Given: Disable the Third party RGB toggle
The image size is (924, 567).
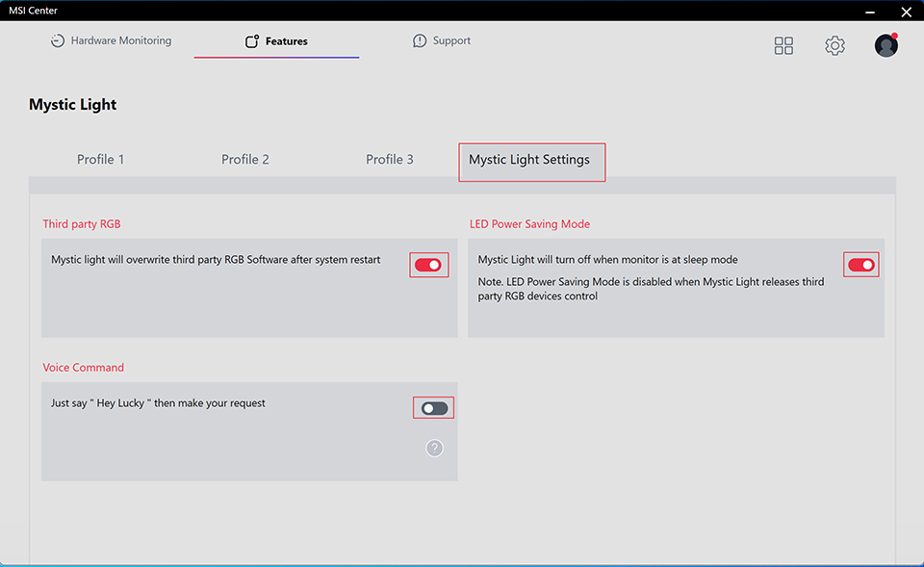Looking at the screenshot, I should (428, 265).
